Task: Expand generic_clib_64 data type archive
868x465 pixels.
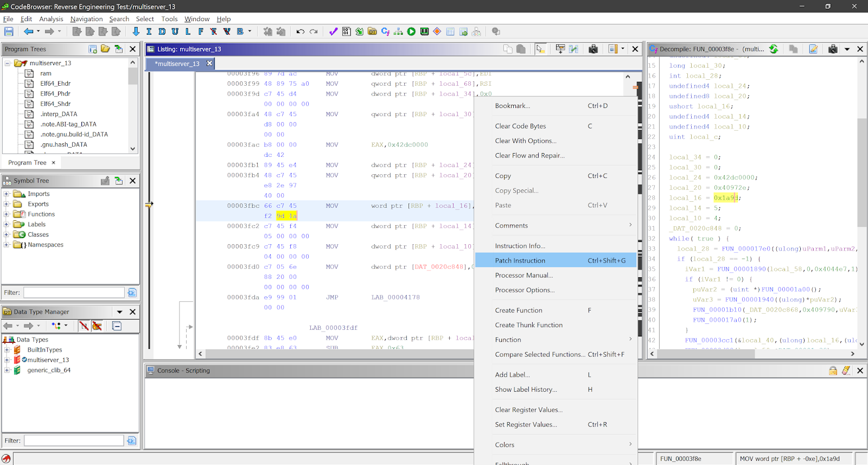Action: tap(7, 370)
